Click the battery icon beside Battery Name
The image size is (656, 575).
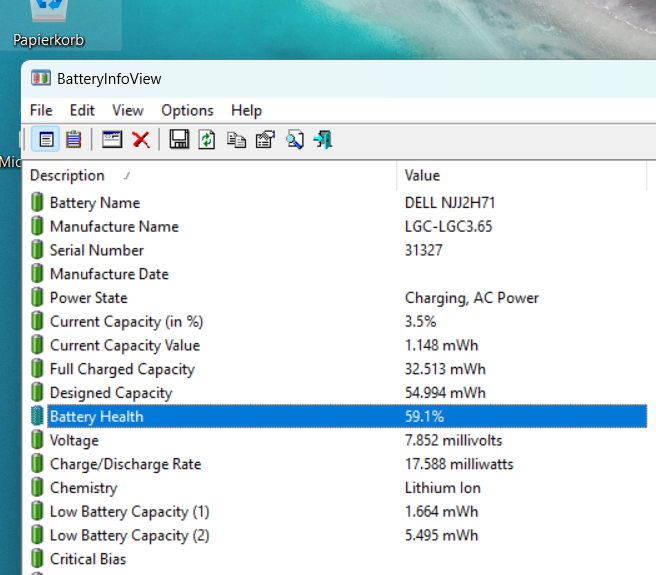37,202
